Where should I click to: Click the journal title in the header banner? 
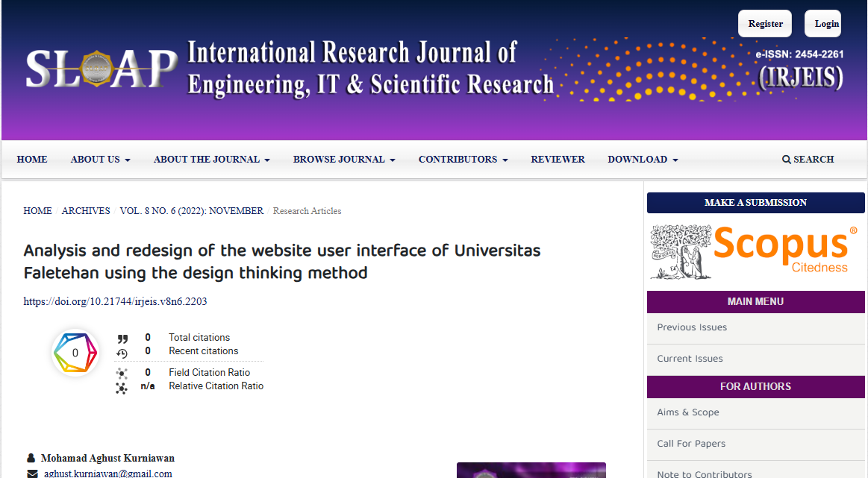[370, 69]
